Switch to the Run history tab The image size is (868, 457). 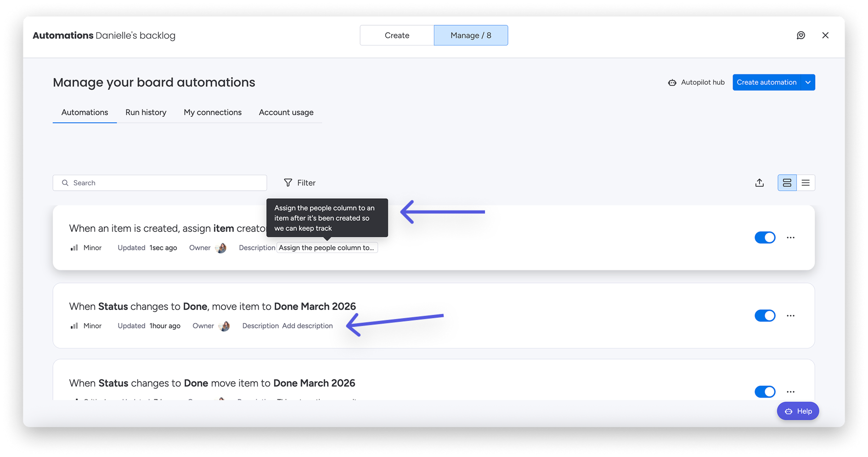point(146,113)
